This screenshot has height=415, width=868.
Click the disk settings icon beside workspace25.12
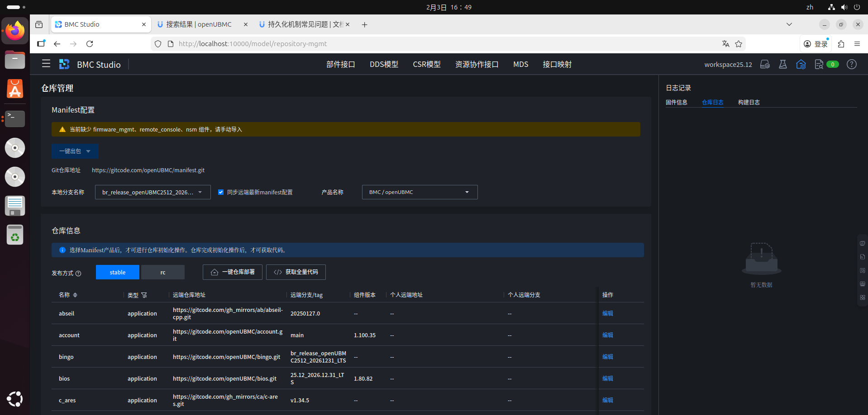click(765, 64)
